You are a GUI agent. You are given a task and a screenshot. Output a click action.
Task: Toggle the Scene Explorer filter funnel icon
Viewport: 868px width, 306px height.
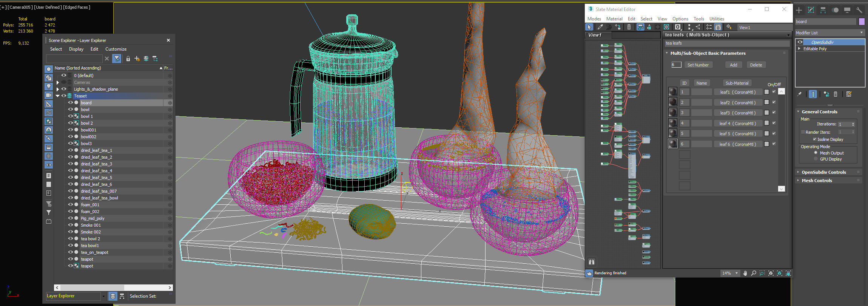[x=117, y=59]
